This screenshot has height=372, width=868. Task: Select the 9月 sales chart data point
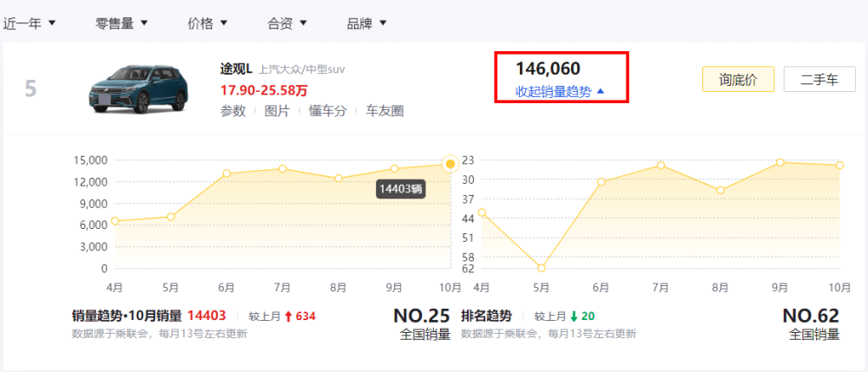click(394, 168)
